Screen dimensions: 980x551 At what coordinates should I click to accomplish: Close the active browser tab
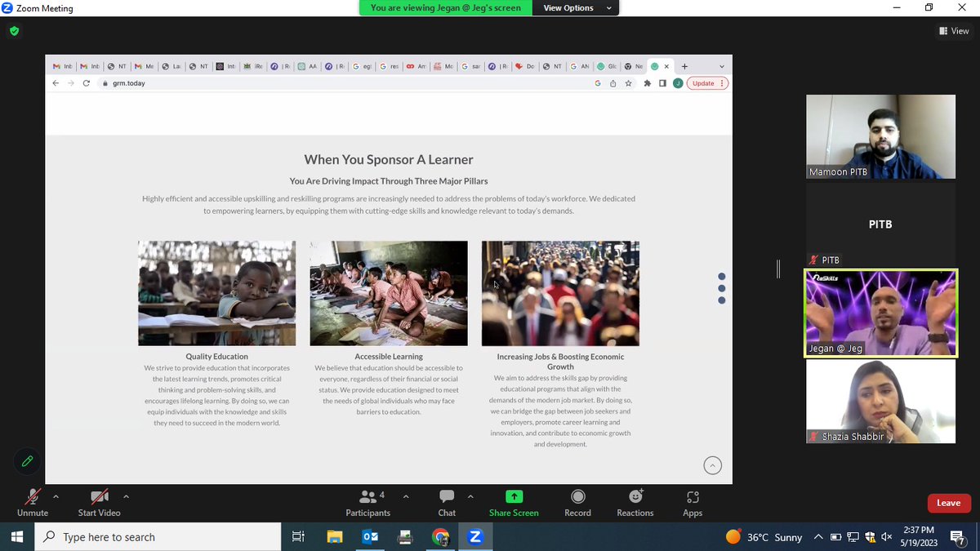[x=666, y=66]
